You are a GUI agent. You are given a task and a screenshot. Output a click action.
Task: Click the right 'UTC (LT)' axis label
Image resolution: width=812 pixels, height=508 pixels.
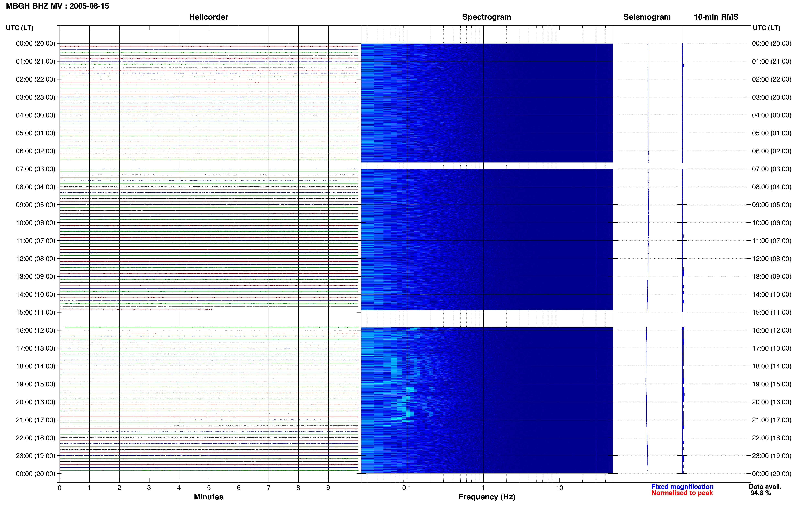pos(766,28)
